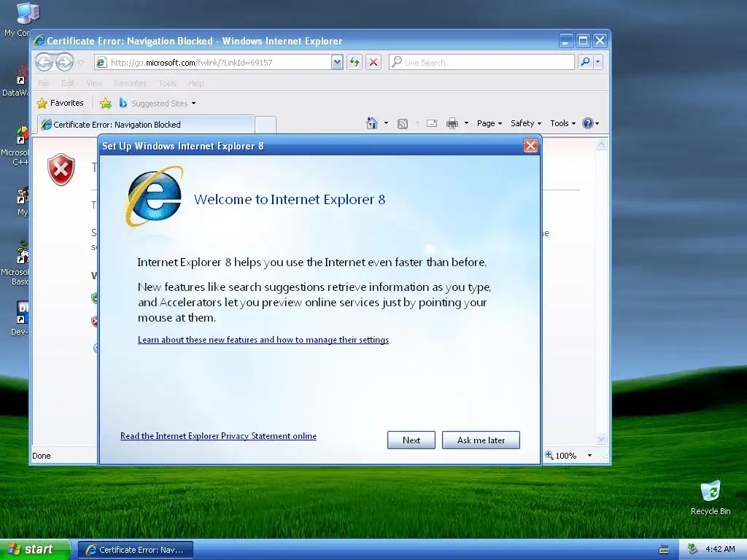Click the Next button in setup dialog
The width and height of the screenshot is (747, 560).
[411, 440]
